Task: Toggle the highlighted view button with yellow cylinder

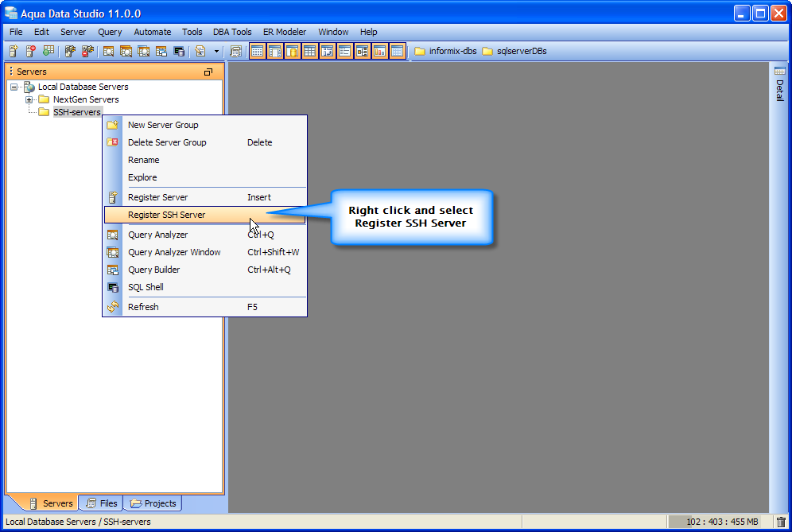Action: pyautogui.click(x=293, y=51)
